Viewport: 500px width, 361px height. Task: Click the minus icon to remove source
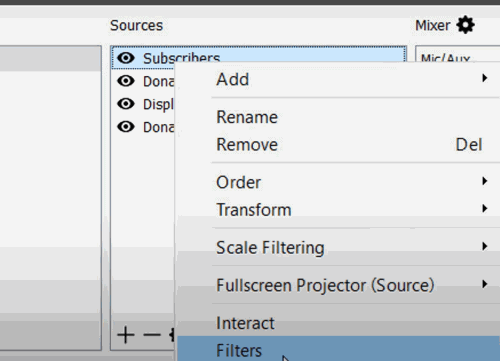pos(152,334)
